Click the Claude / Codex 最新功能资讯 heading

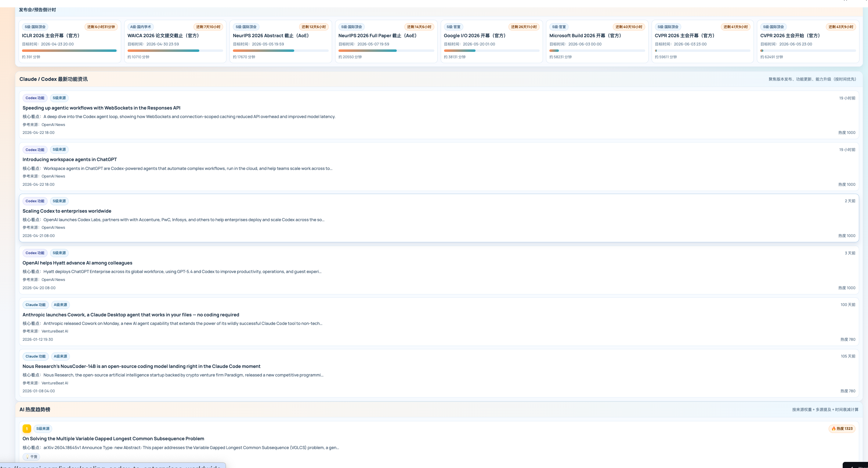54,79
